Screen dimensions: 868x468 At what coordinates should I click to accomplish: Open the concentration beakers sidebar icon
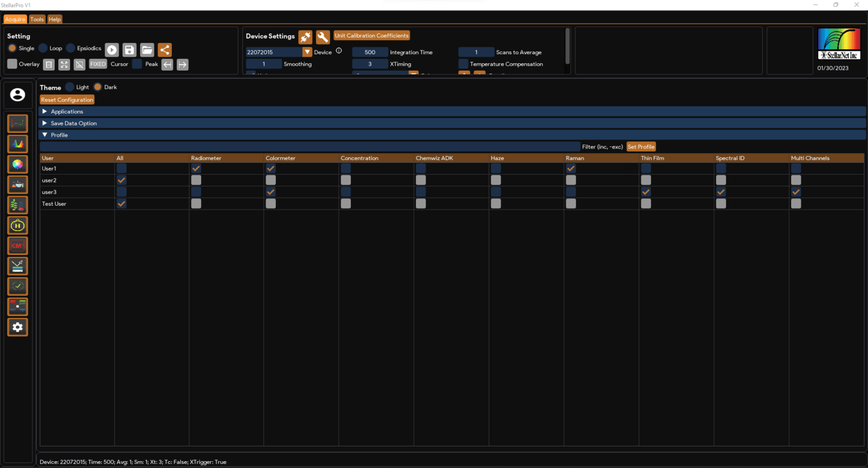point(18,184)
